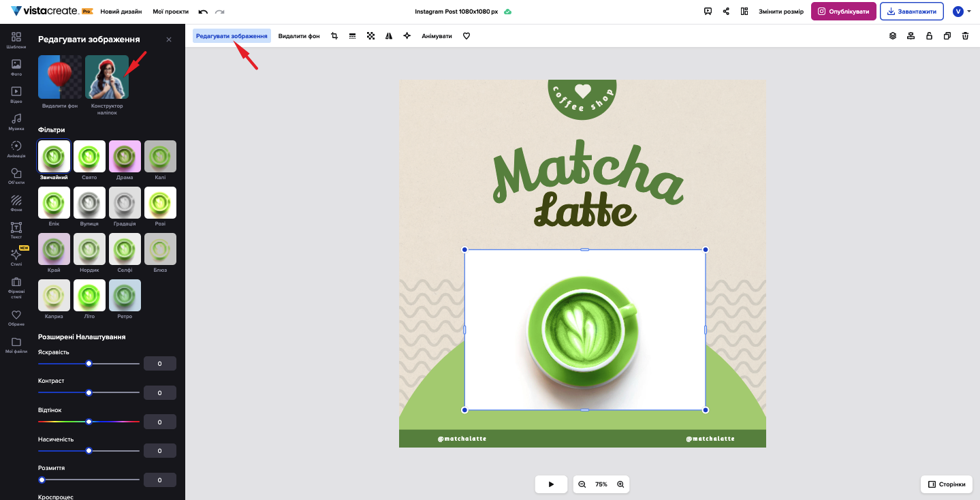Open the align object icon
The height and width of the screenshot is (500, 980).
click(x=911, y=36)
